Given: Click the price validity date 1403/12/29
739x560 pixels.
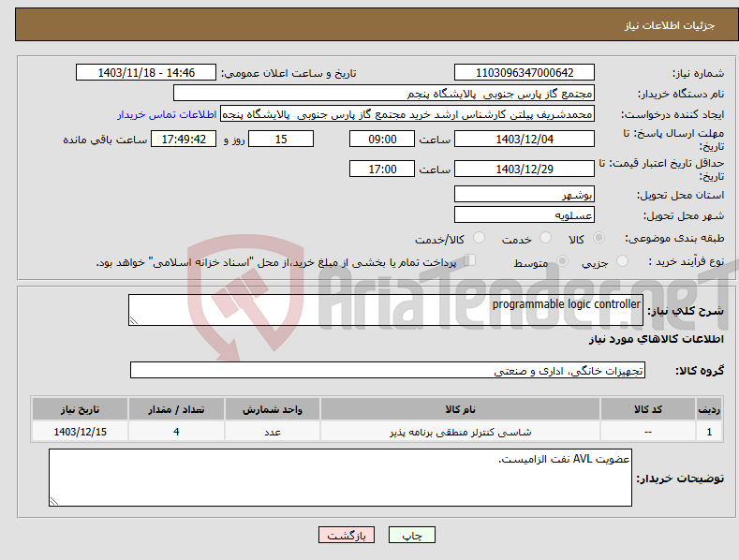Looking at the screenshot, I should pyautogui.click(x=525, y=169).
